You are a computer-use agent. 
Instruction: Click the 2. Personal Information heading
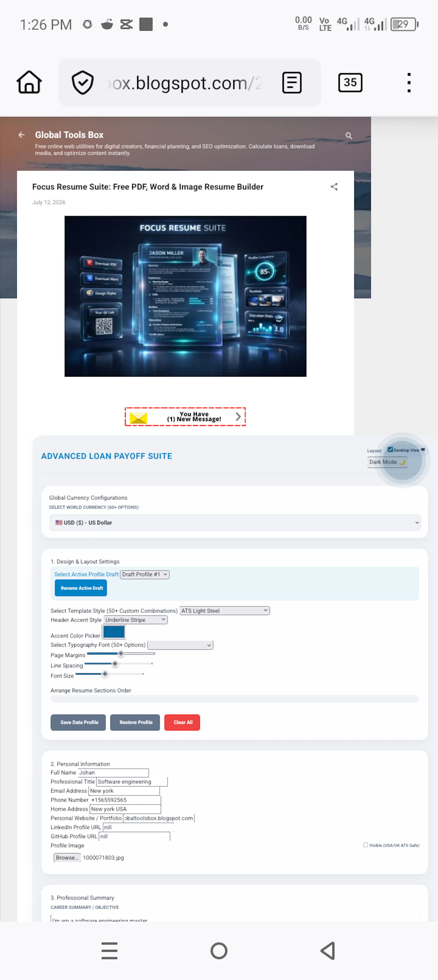(x=80, y=764)
